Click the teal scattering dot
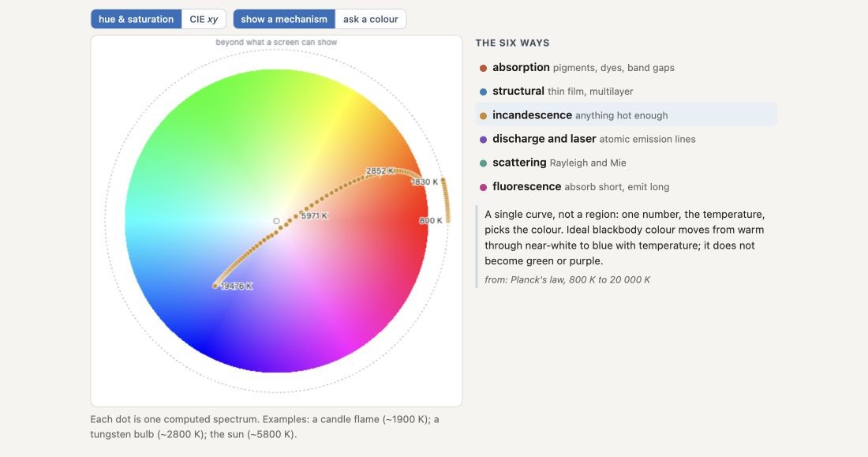 [x=483, y=163]
